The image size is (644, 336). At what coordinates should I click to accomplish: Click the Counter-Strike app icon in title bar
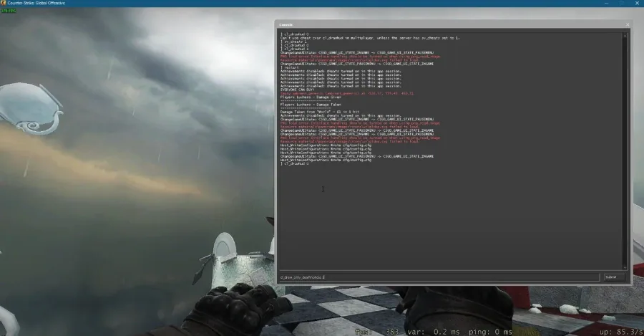click(x=4, y=3)
